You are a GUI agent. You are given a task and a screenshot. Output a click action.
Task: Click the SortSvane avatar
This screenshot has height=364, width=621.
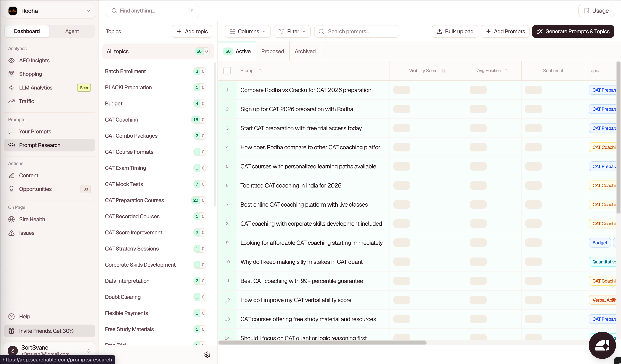[x=13, y=351]
